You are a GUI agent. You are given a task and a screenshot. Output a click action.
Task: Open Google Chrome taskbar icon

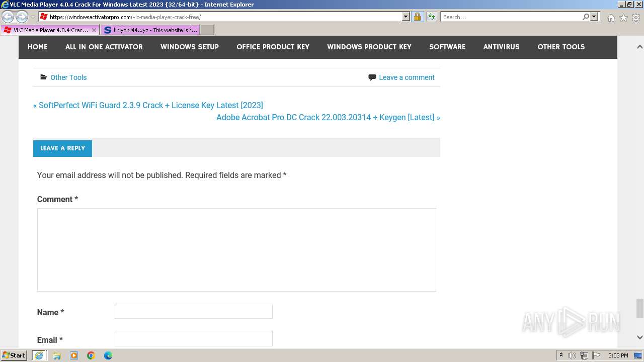(x=91, y=355)
